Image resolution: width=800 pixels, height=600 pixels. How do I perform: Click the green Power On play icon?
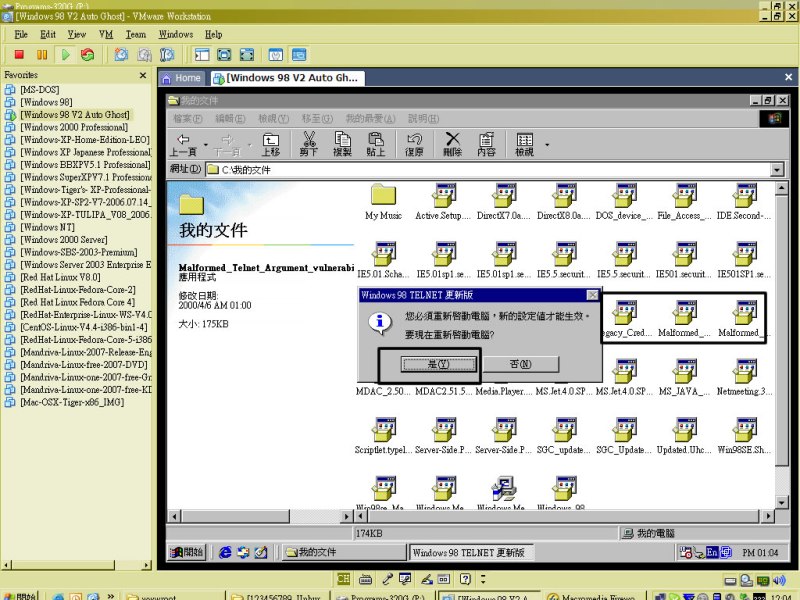pos(65,55)
